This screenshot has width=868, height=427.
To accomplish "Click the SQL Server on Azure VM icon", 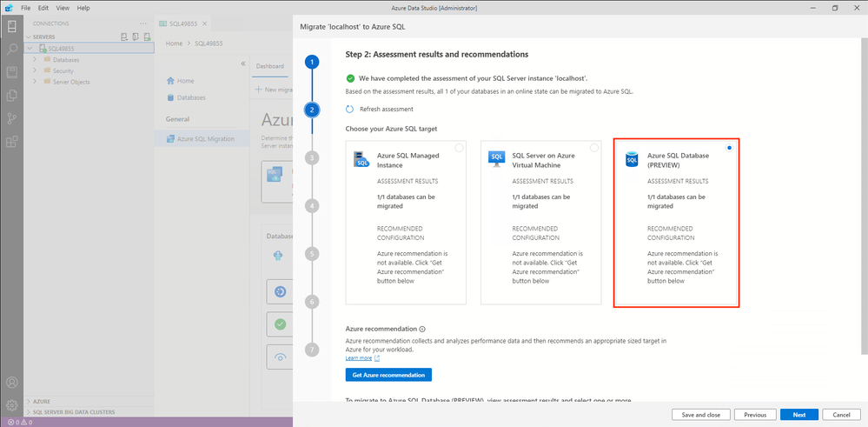I will pyautogui.click(x=496, y=158).
